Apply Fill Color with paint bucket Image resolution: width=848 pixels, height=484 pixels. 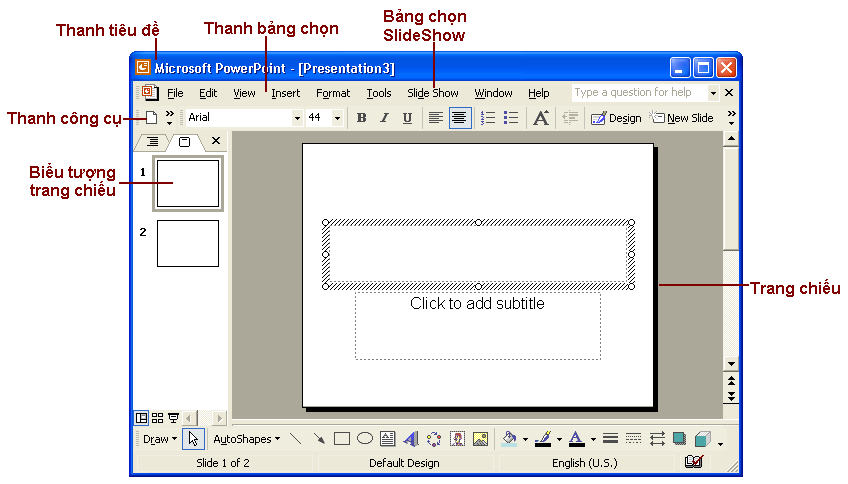click(509, 439)
